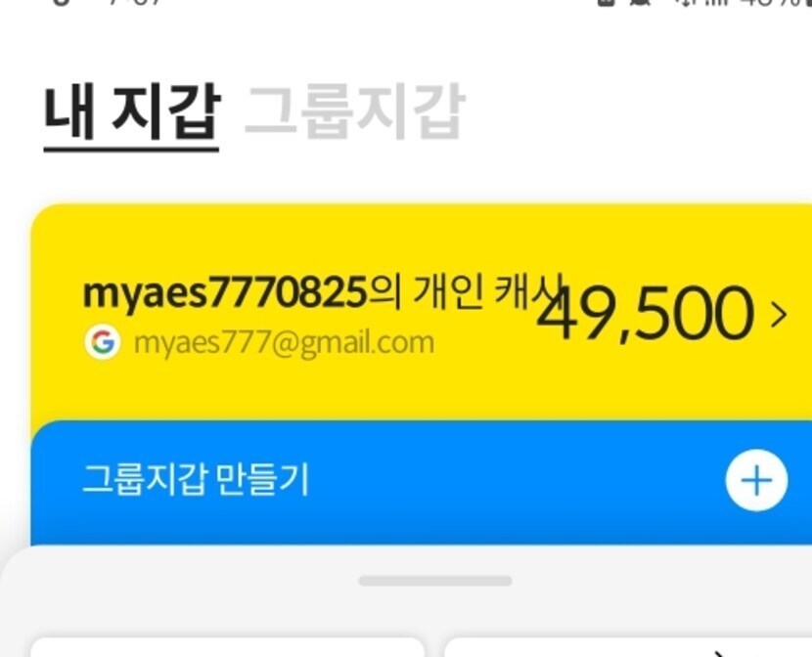The height and width of the screenshot is (657, 812).
Task: Tap the myaes777@gmail.com email address
Action: (x=284, y=342)
